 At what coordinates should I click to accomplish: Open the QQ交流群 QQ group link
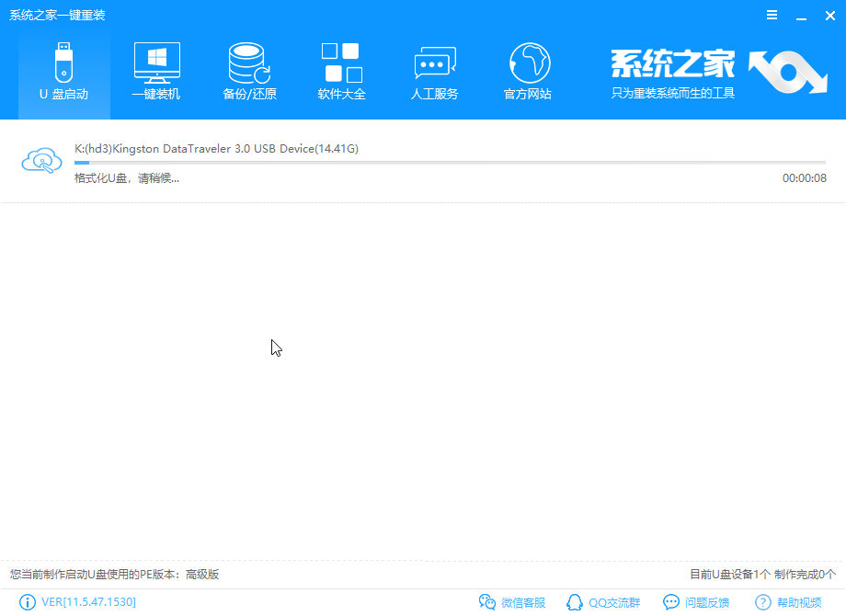[x=602, y=602]
